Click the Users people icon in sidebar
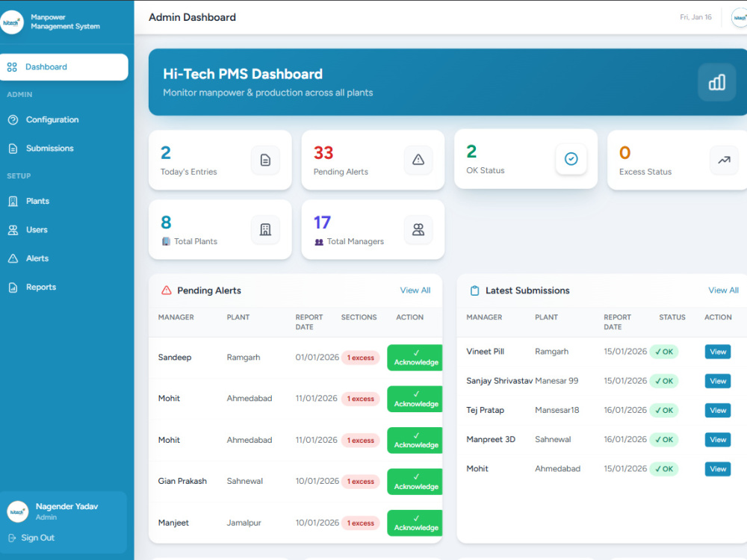 click(x=13, y=230)
